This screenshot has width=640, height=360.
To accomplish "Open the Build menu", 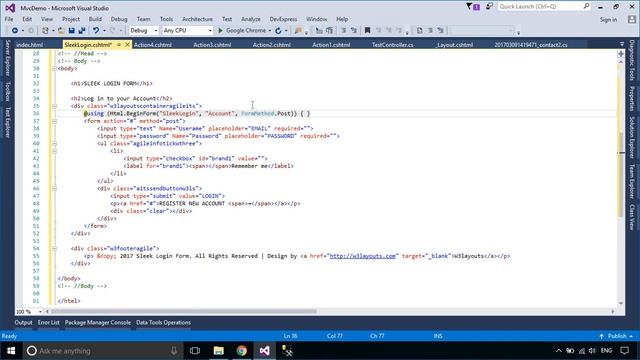I will click(x=95, y=19).
